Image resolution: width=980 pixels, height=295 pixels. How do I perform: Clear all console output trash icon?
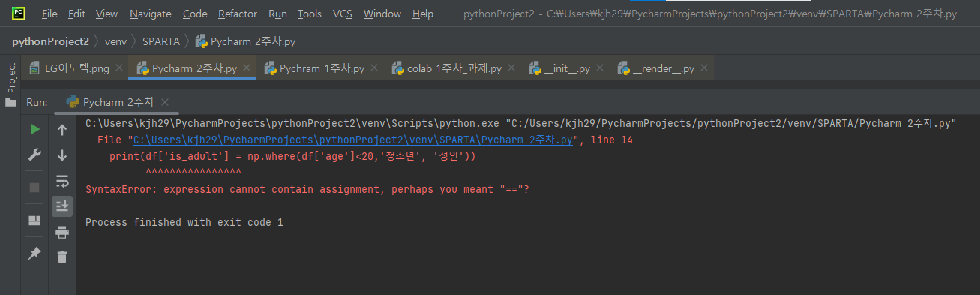tap(62, 257)
